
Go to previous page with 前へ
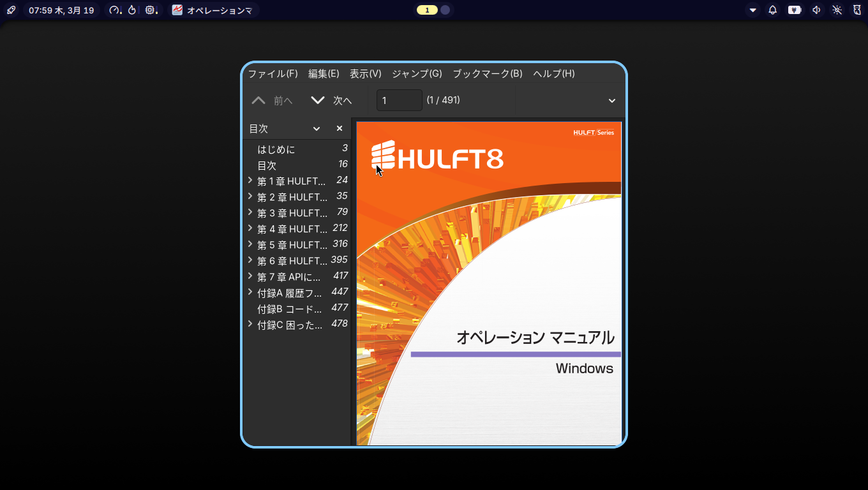[273, 100]
